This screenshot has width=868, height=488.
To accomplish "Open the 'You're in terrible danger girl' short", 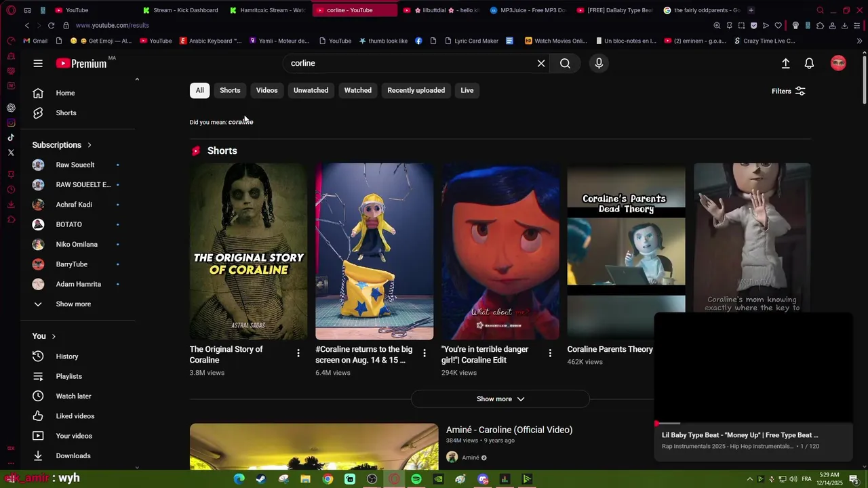I will click(500, 251).
